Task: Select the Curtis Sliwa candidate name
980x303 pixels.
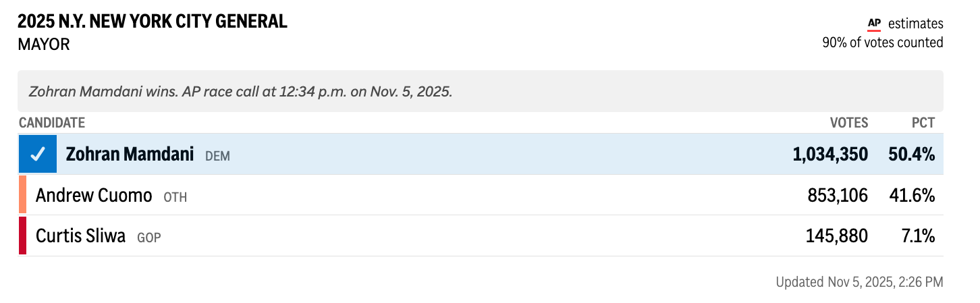Action: coord(80,236)
